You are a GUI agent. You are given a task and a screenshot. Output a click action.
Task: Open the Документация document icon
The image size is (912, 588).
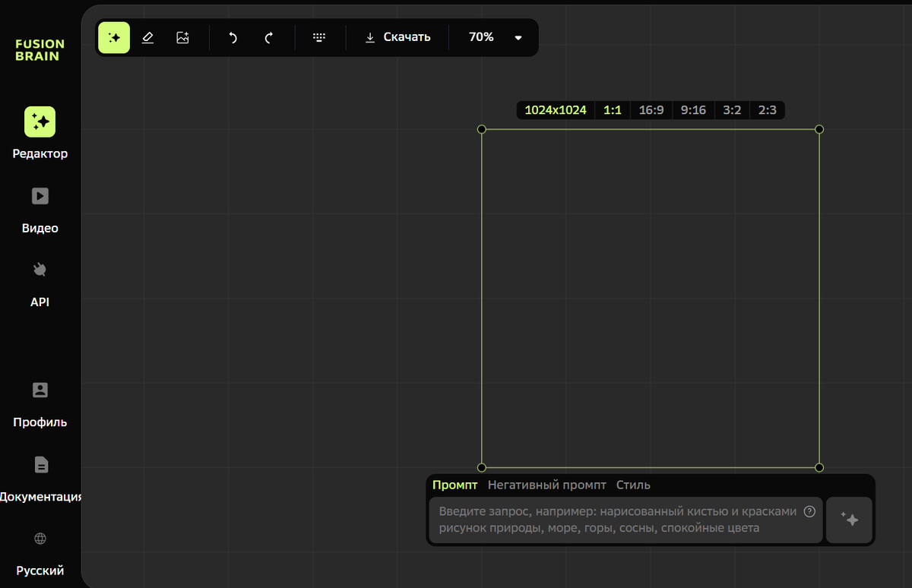(40, 464)
